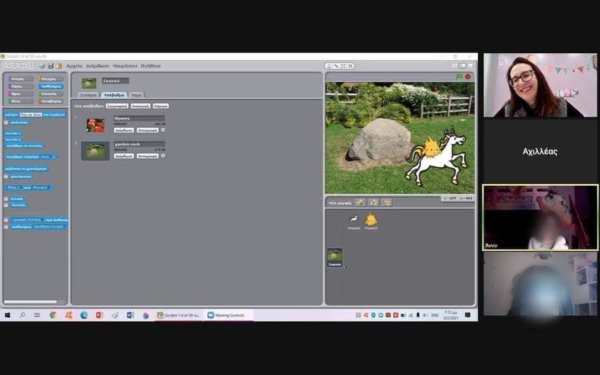Click the red stop sign button
The height and width of the screenshot is (375, 600).
point(468,77)
